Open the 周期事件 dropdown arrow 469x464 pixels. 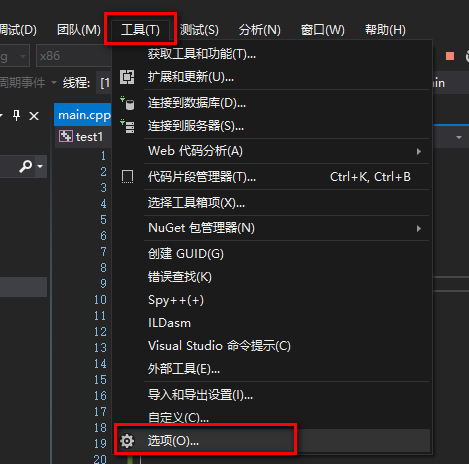(54, 82)
